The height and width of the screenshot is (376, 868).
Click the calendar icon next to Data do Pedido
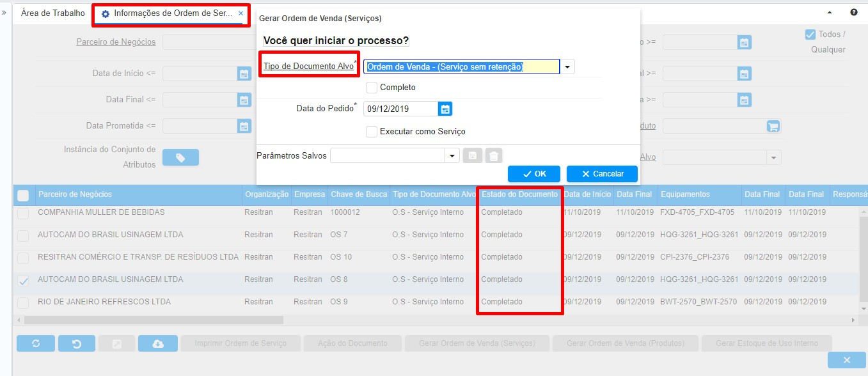[446, 109]
